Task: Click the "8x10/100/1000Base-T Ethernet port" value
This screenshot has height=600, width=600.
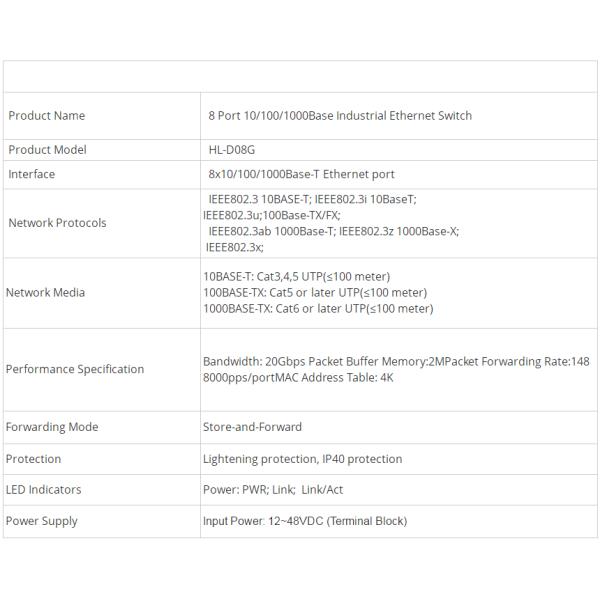Action: (x=301, y=174)
